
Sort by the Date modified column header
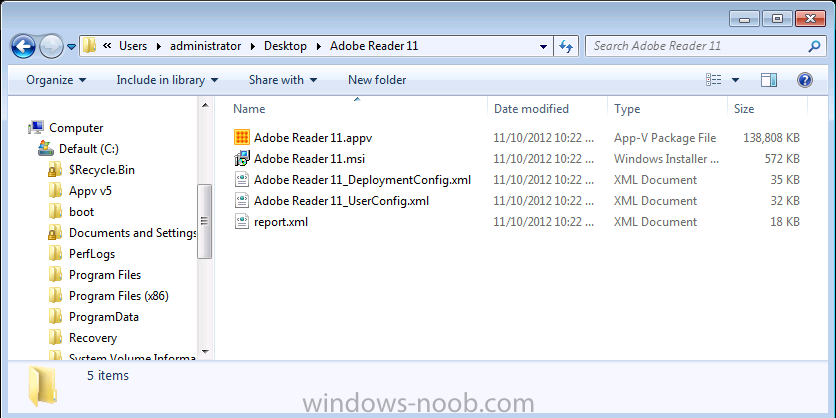532,109
